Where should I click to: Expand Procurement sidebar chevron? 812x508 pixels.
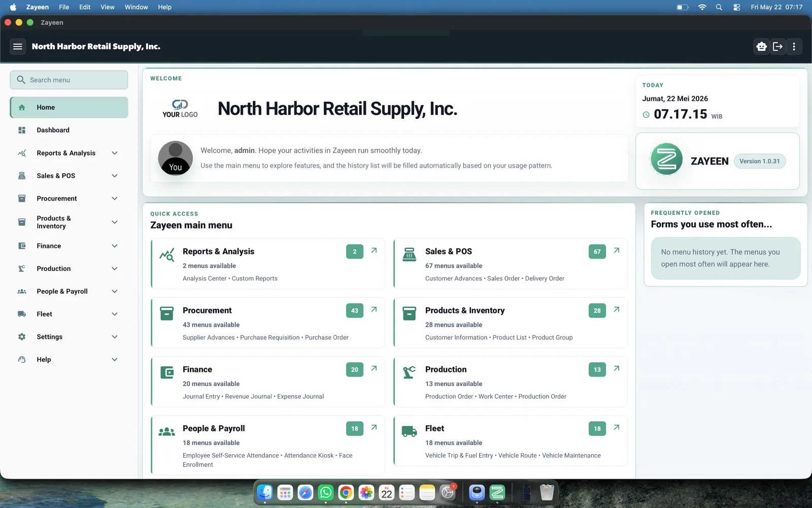[x=115, y=199]
